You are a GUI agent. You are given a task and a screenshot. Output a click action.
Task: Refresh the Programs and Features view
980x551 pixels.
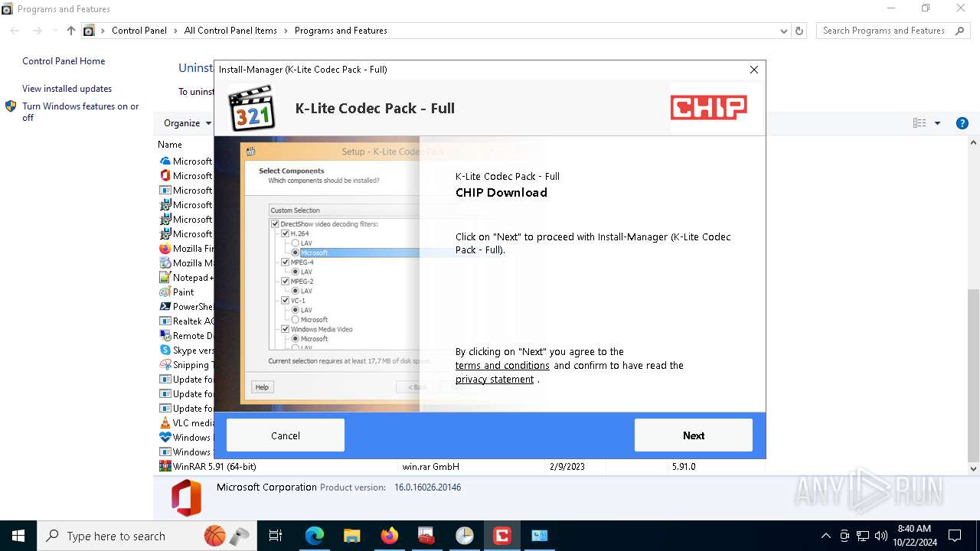point(799,31)
